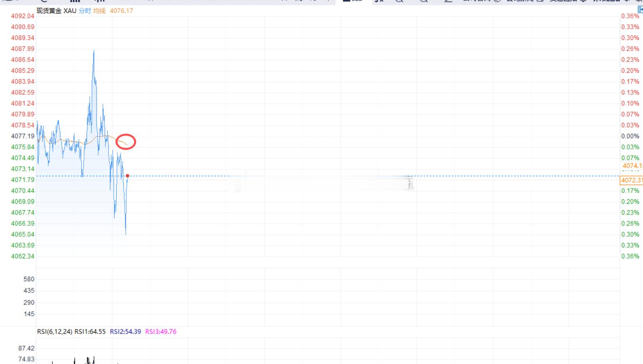Click the 580 volume axis label
643x364 pixels.
click(29, 279)
